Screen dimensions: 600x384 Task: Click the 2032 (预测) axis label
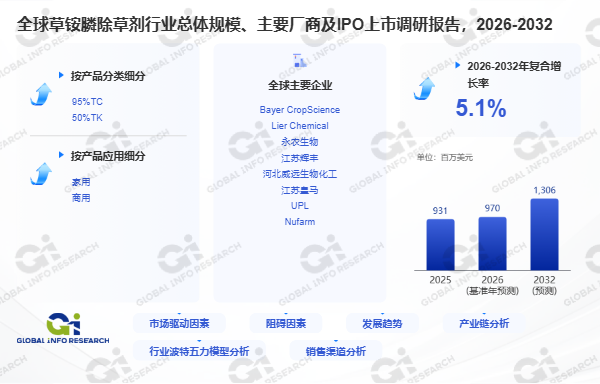coord(545,285)
